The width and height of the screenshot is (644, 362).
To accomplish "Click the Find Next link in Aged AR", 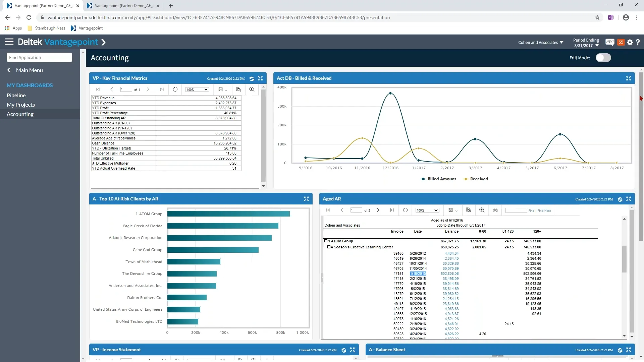I will click(544, 211).
